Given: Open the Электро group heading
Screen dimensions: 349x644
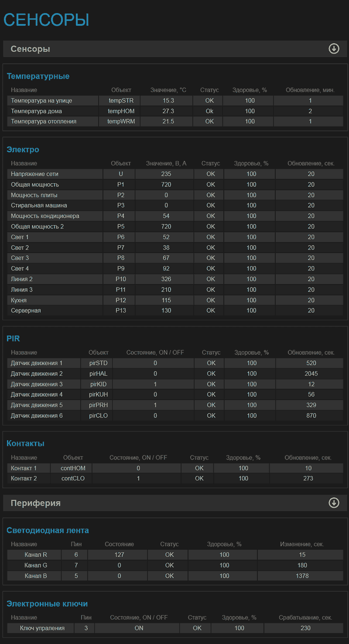Looking at the screenshot, I should [x=23, y=150].
